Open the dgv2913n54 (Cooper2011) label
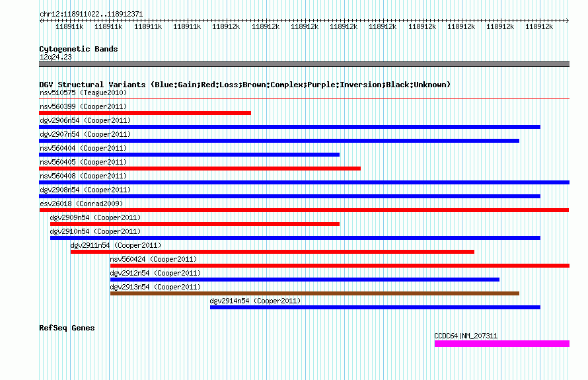This screenshot has height=380, width=588. click(x=155, y=287)
